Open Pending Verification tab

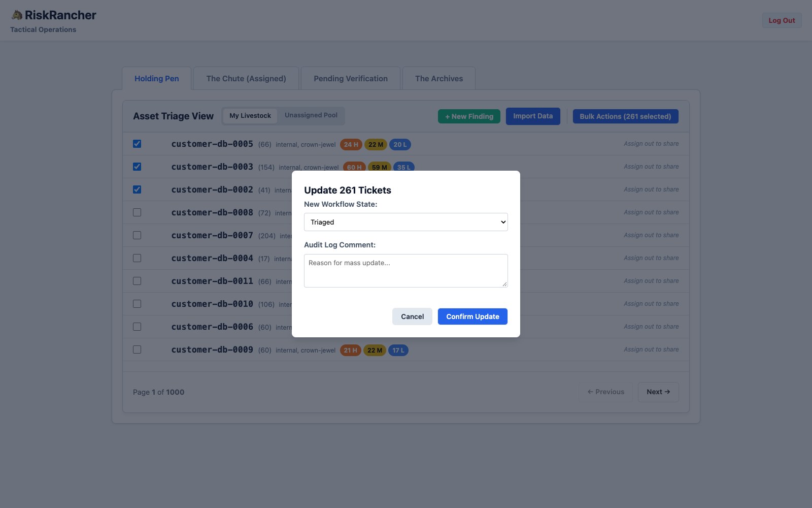[x=351, y=79]
